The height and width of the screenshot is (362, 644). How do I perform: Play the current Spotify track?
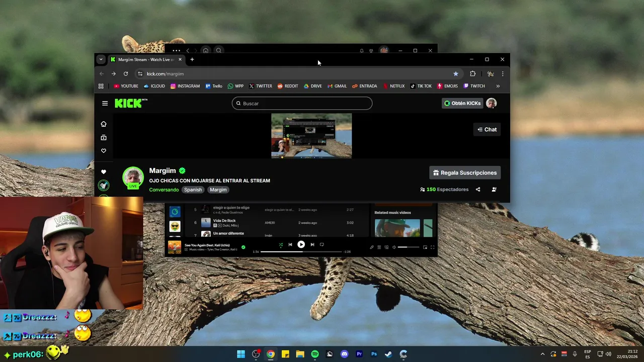click(301, 245)
